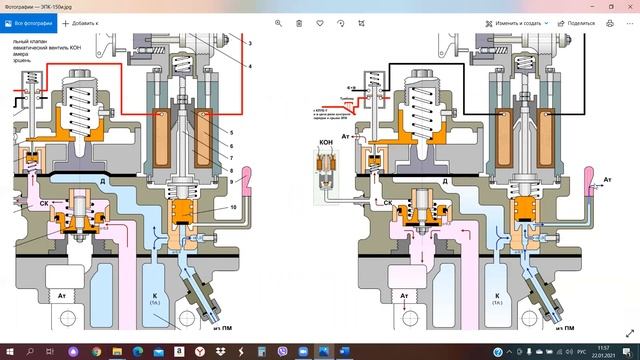Open Task View on the taskbar
This screenshot has width=640, height=360.
click(50, 351)
